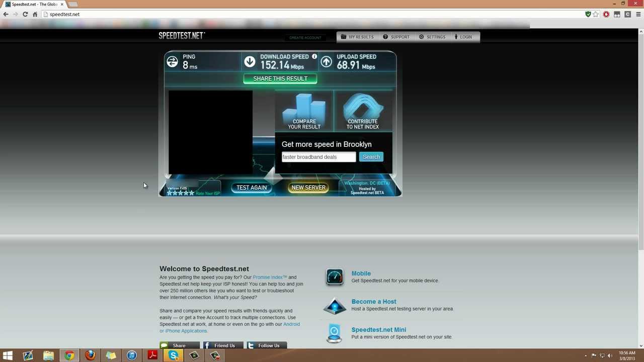This screenshot has width=644, height=362.
Task: Click the Become a Host icon
Action: tap(335, 305)
